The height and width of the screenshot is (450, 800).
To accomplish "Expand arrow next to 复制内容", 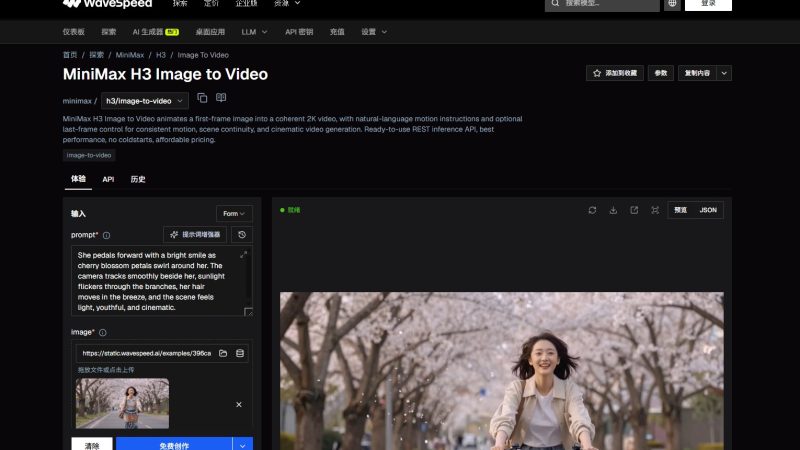I will click(724, 73).
